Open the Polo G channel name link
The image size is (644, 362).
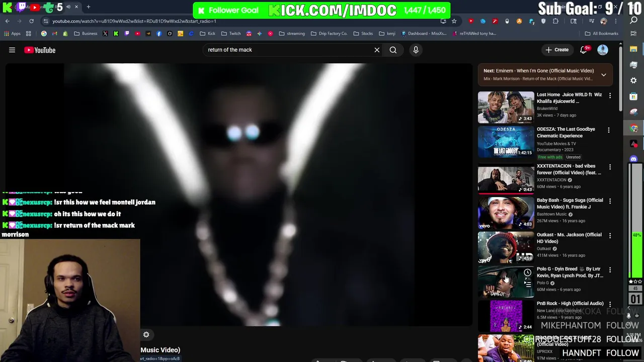(543, 283)
